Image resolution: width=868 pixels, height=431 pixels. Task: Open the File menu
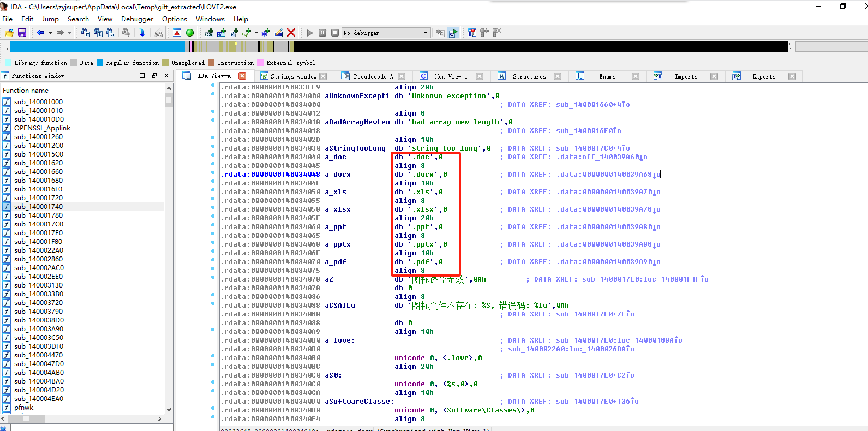point(8,19)
